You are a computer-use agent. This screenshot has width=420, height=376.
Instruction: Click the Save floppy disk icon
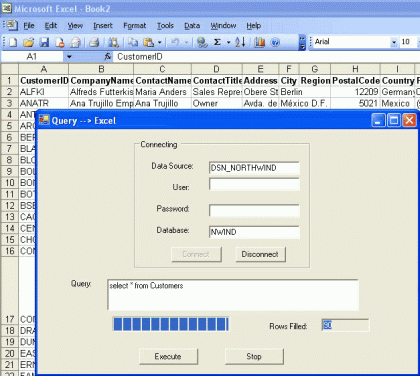pyautogui.click(x=44, y=42)
